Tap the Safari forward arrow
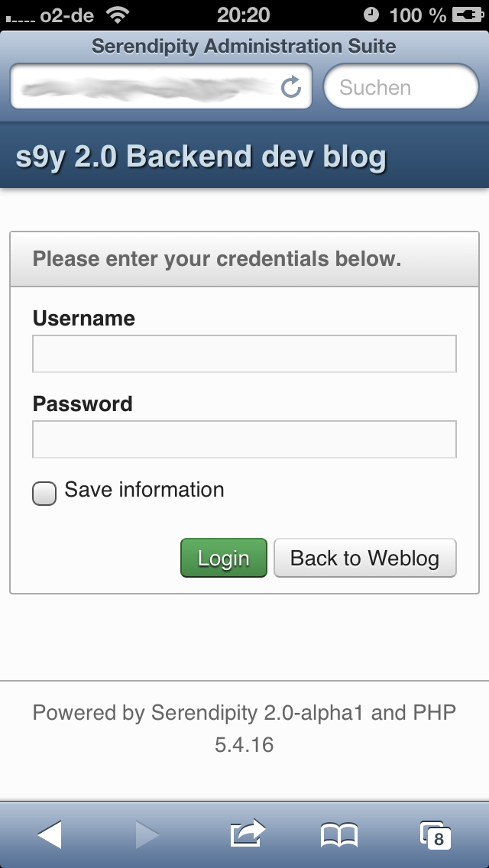The height and width of the screenshot is (868, 489). click(147, 834)
